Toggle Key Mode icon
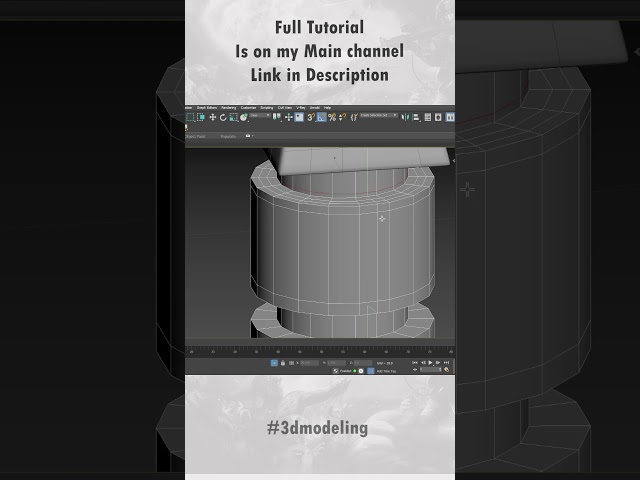This screenshot has width=640, height=480. [415, 370]
